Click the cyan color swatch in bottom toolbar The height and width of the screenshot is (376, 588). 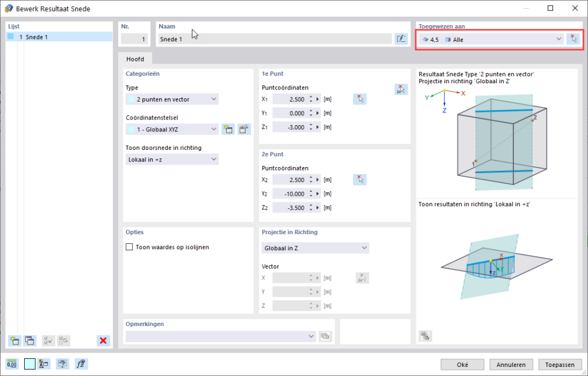pos(30,363)
